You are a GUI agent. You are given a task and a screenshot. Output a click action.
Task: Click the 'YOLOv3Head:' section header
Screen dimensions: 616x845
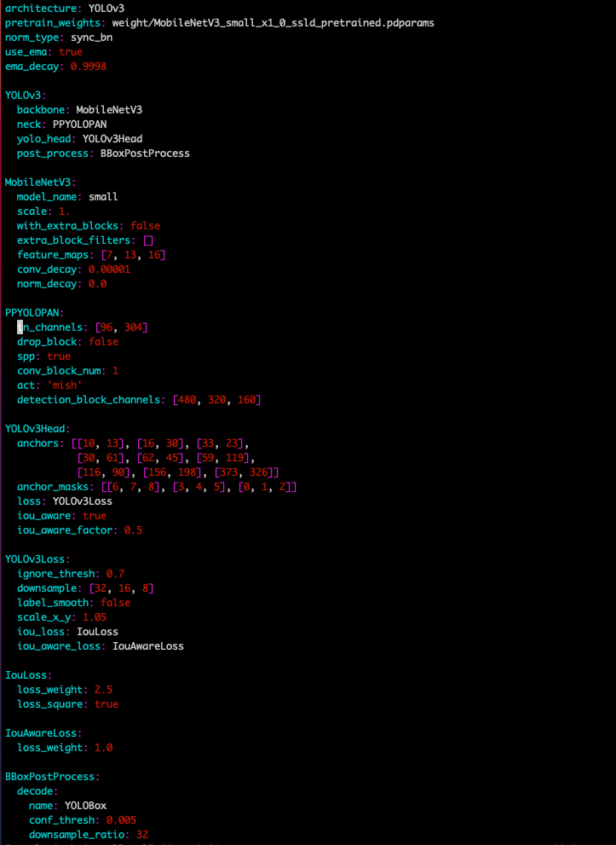[x=37, y=429]
